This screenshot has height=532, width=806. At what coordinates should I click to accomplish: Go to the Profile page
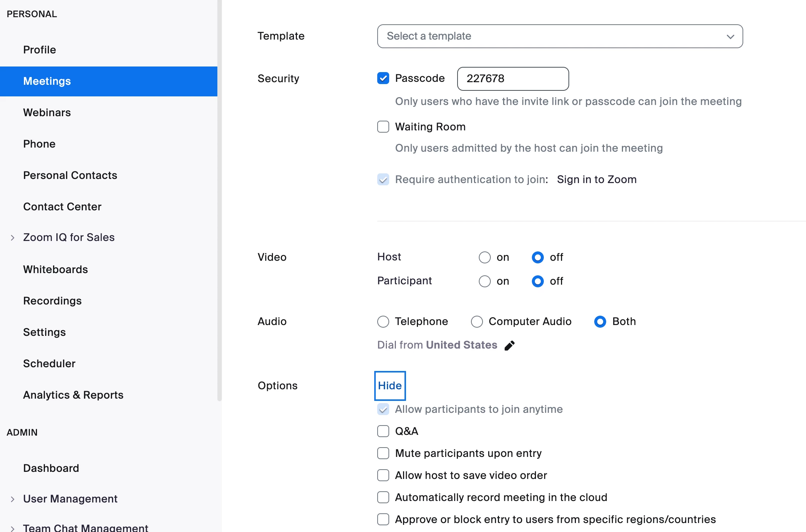[x=40, y=50]
